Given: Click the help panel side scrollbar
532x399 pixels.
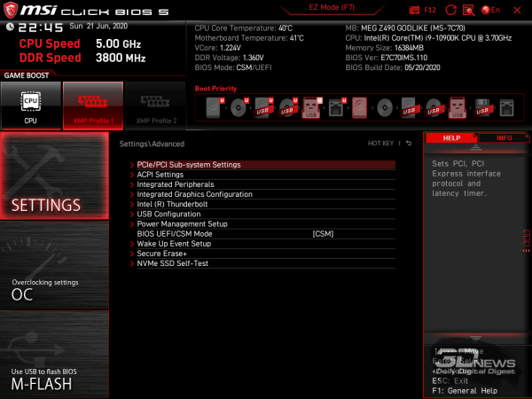Looking at the screenshot, I should [526, 238].
